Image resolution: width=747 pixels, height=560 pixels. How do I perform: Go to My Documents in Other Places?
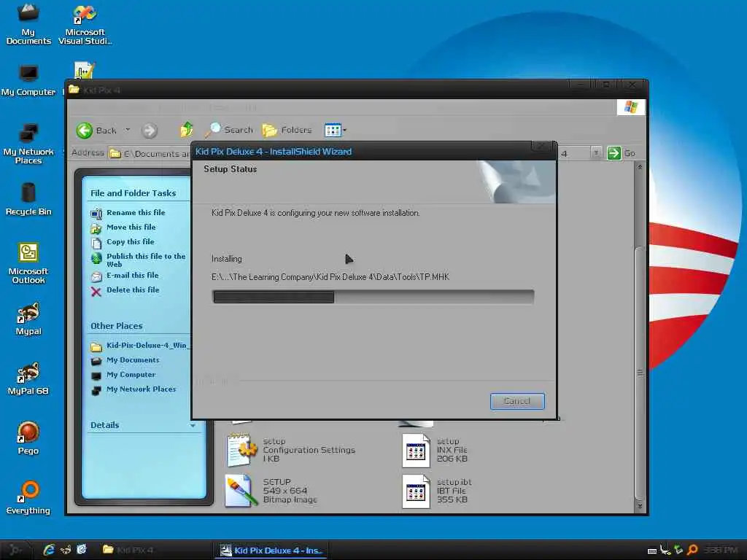[133, 360]
